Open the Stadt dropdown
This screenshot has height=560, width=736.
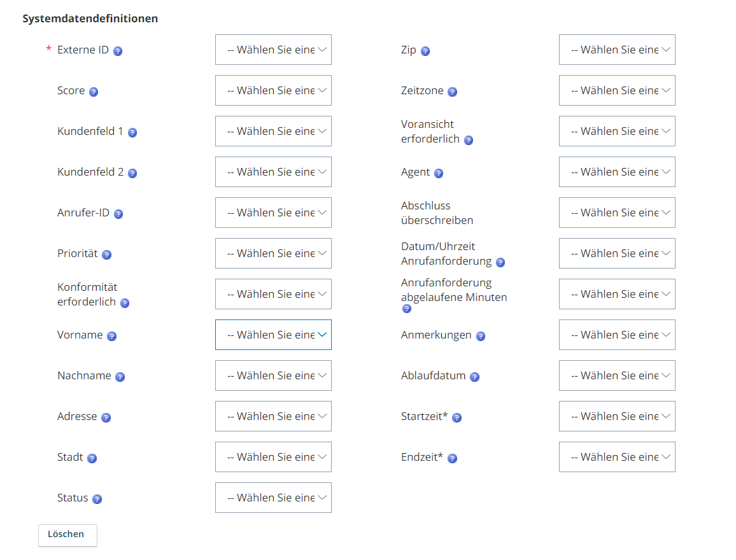click(273, 457)
